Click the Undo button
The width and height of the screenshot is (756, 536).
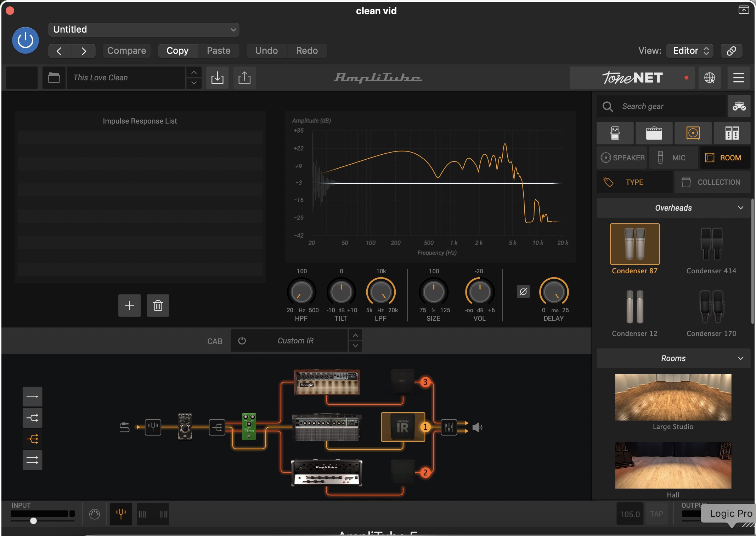tap(266, 51)
